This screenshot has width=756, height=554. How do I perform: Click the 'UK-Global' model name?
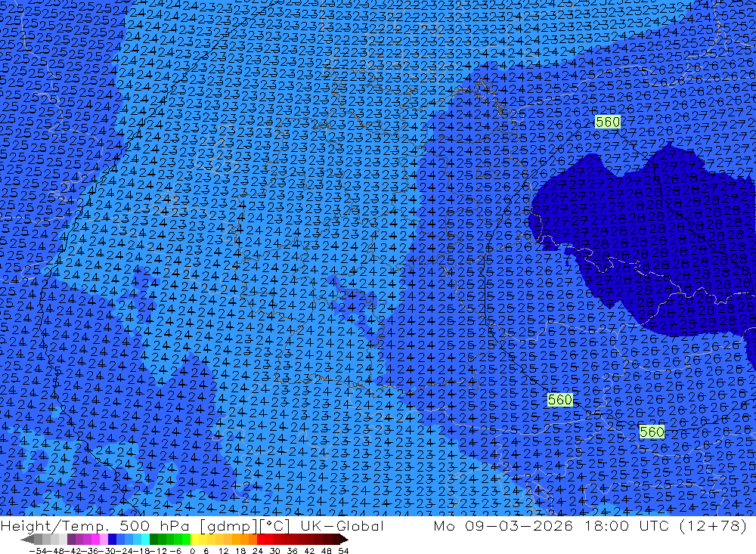point(342,525)
